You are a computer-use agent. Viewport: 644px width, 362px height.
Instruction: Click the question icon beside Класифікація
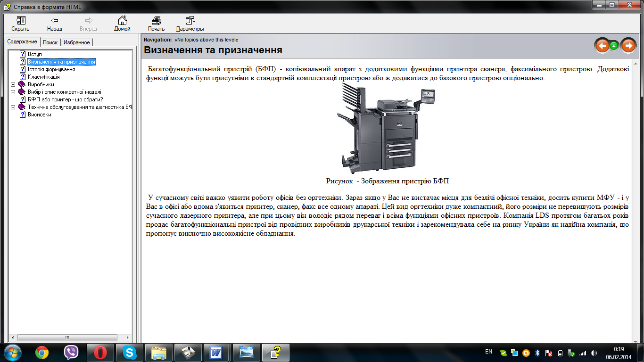(23, 77)
